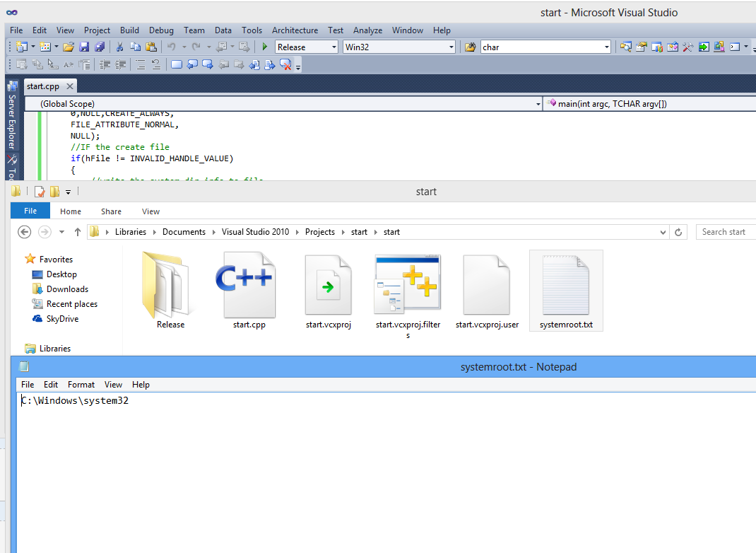This screenshot has height=553, width=756.
Task: Open the Build menu in Visual Studio
Action: tap(129, 30)
